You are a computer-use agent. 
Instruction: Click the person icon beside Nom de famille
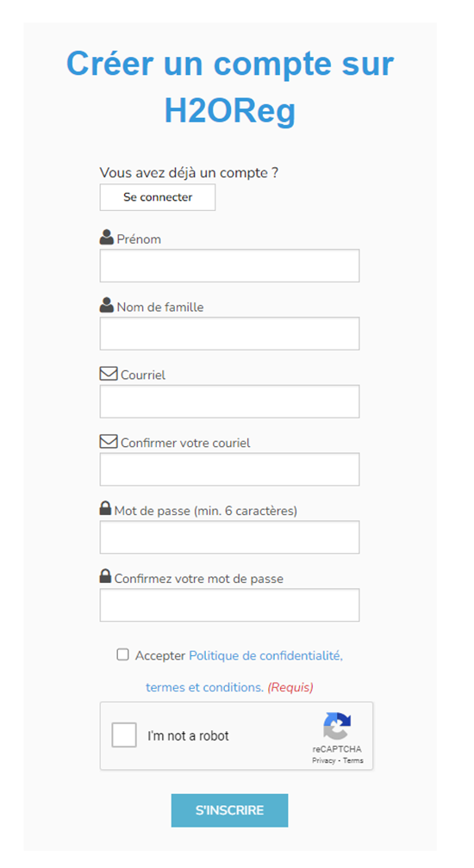(106, 305)
